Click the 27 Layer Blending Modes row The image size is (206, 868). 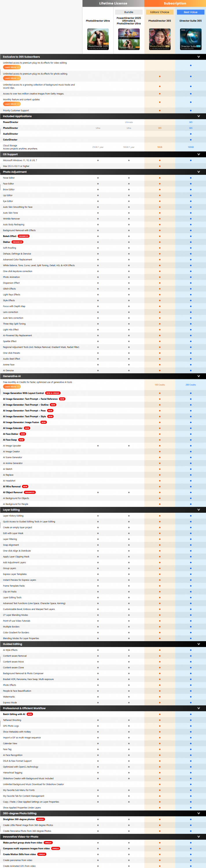point(103,615)
